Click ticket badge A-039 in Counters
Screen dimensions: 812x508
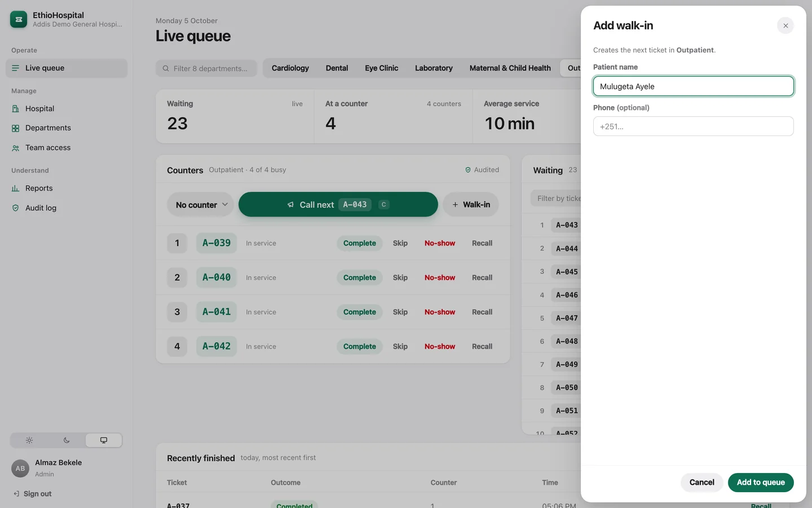pos(217,243)
